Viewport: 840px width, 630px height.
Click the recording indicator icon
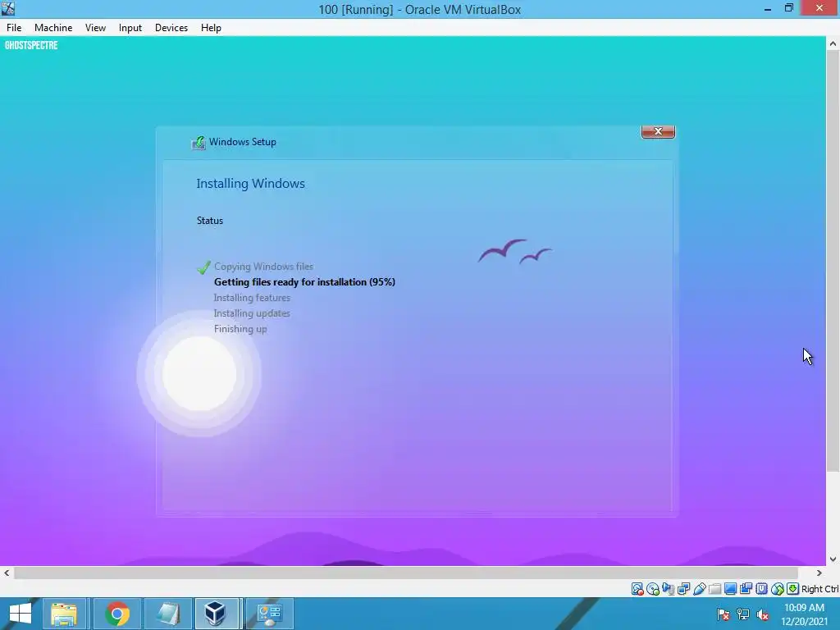click(746, 589)
